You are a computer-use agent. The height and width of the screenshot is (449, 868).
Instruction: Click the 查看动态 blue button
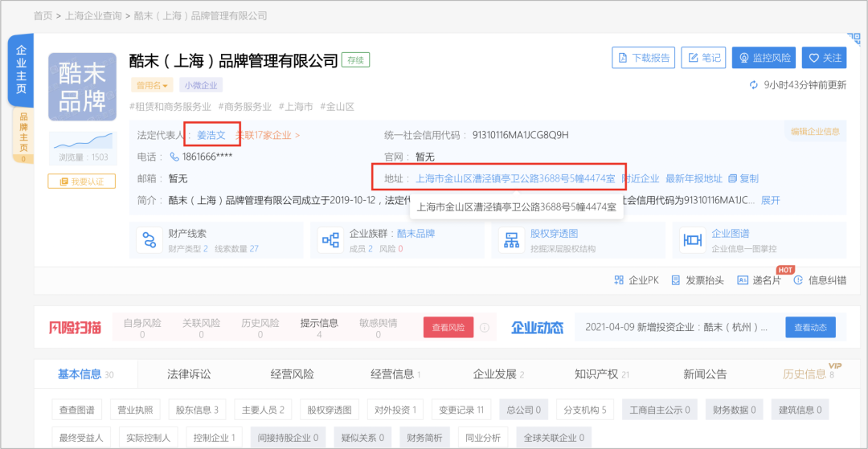point(810,328)
